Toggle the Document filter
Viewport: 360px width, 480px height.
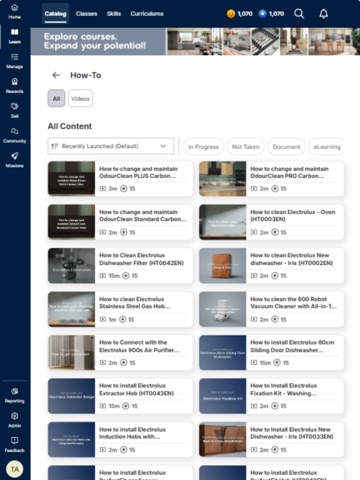point(286,147)
